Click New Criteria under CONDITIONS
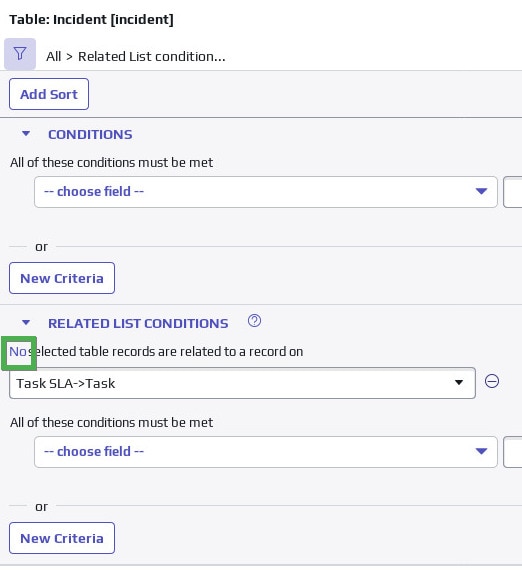This screenshot has height=575, width=522. [x=62, y=278]
